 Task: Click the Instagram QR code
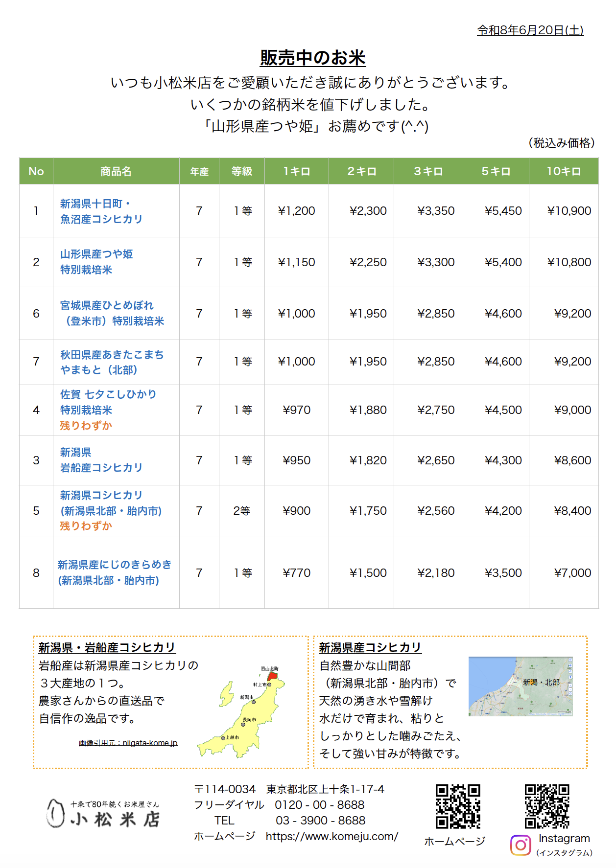tap(547, 806)
